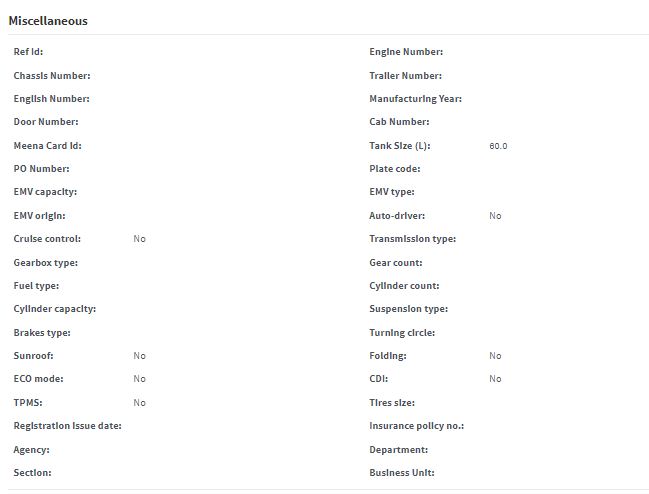Select the Auto-driver No value
This screenshot has height=494, width=649.
tap(495, 216)
